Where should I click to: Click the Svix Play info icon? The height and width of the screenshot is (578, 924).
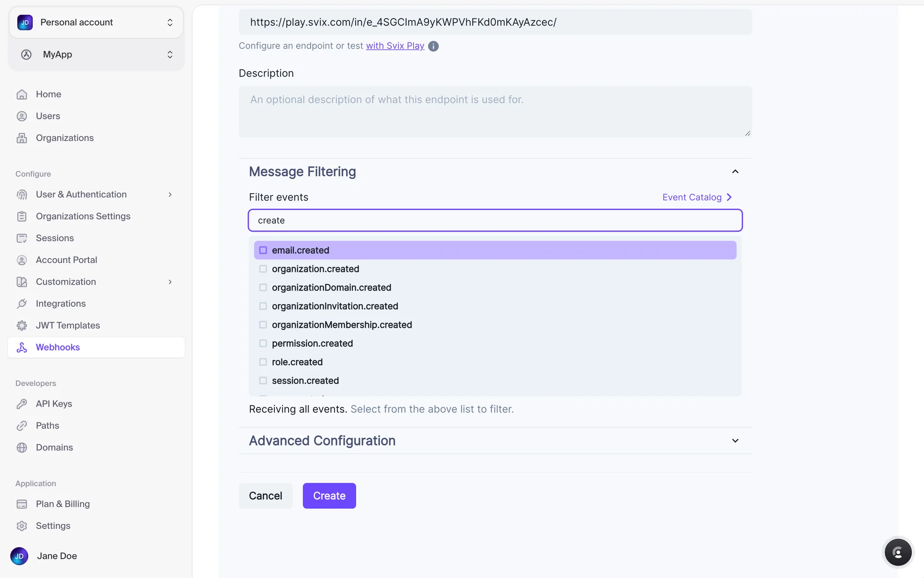(x=433, y=46)
